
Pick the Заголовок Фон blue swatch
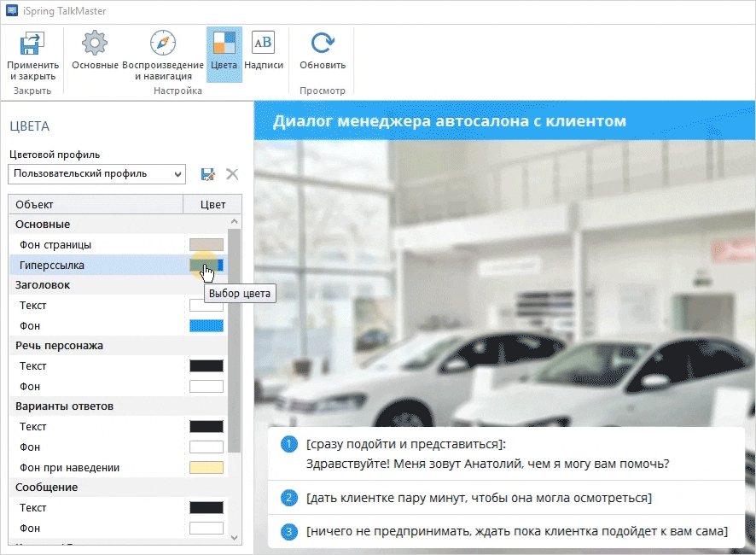[x=206, y=326]
